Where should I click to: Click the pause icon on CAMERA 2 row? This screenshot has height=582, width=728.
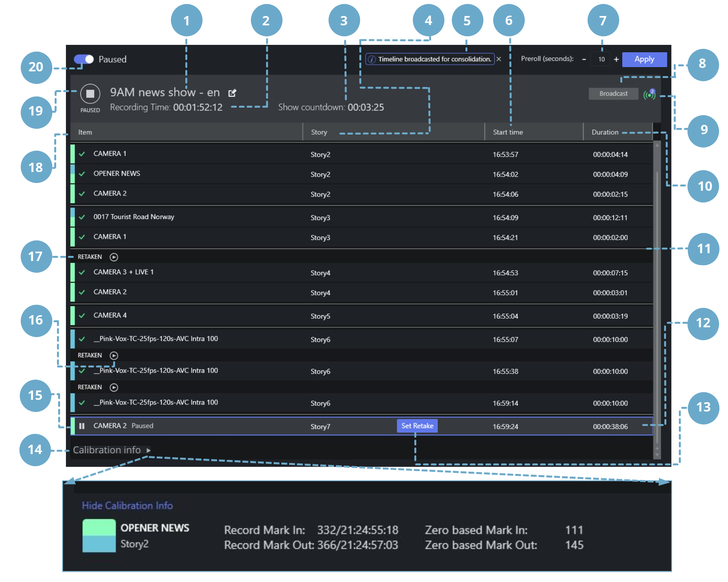click(x=82, y=426)
